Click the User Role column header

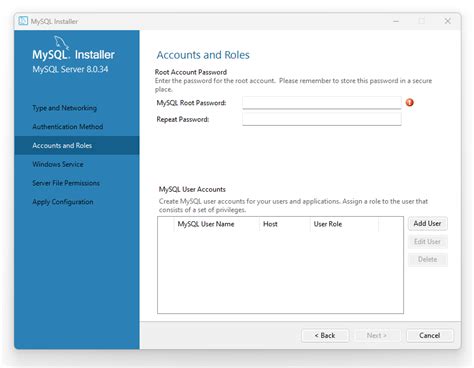344,224
